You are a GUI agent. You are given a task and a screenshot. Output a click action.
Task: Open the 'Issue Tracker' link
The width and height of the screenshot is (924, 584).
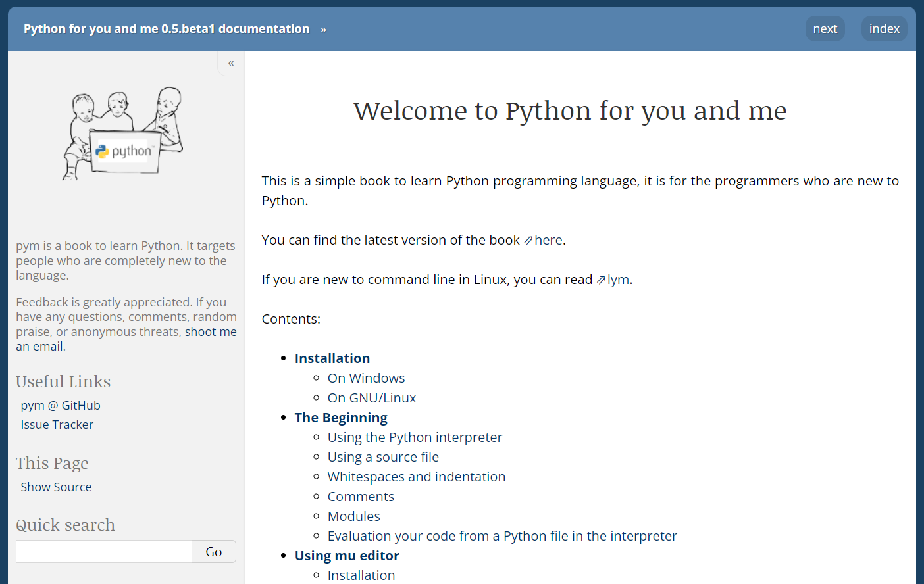(57, 425)
